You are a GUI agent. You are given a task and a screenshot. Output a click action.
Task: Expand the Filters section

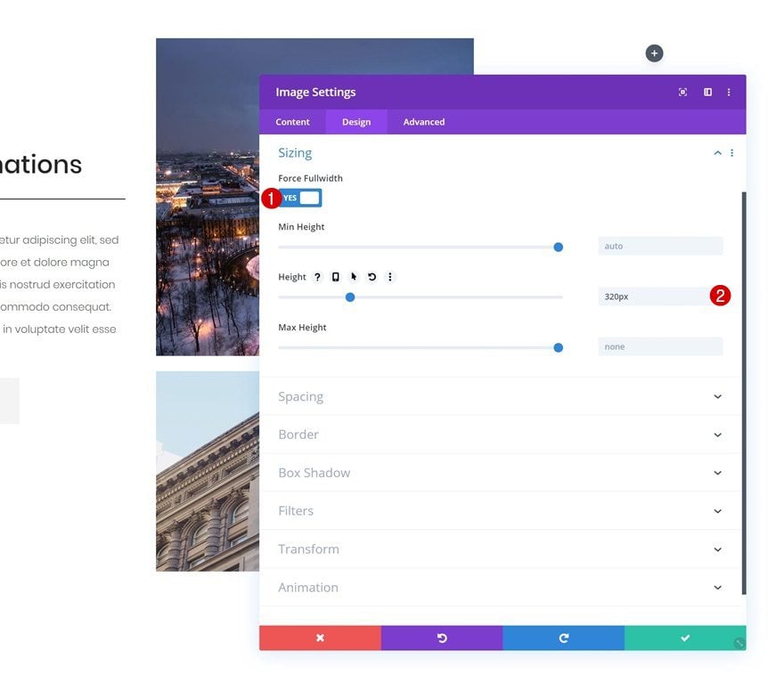tap(500, 510)
